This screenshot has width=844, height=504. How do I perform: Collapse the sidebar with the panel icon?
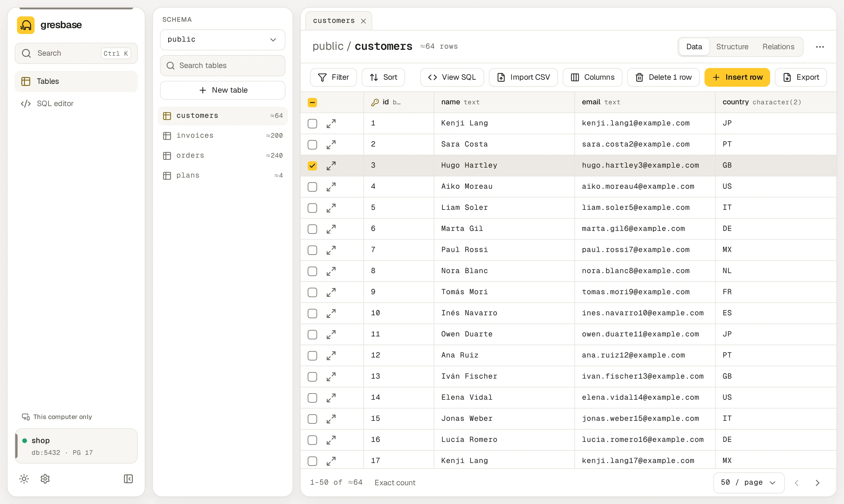[x=128, y=479]
